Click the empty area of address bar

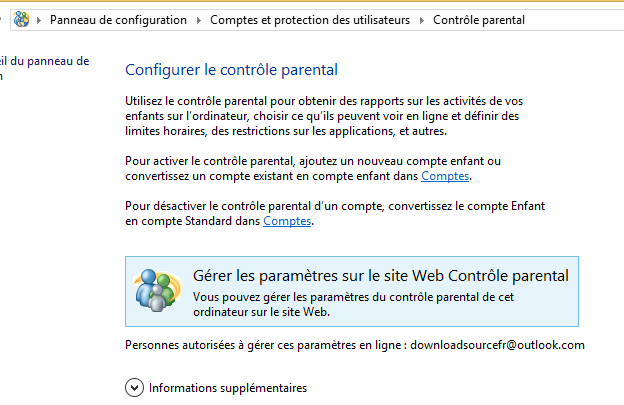573,20
